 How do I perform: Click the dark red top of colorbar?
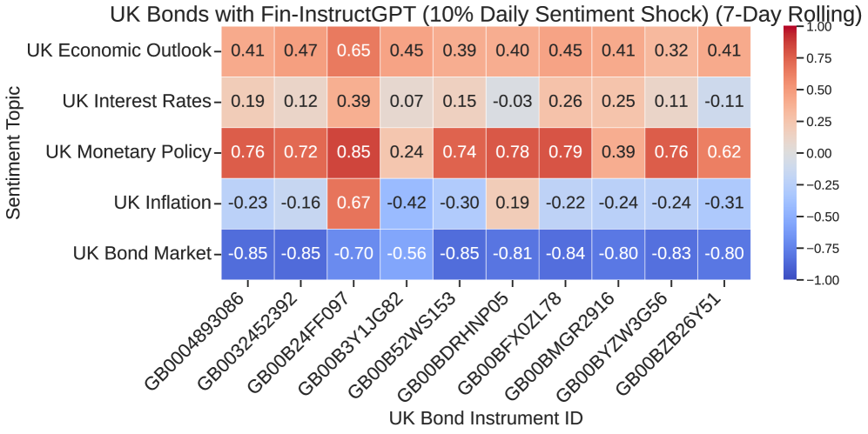click(790, 31)
